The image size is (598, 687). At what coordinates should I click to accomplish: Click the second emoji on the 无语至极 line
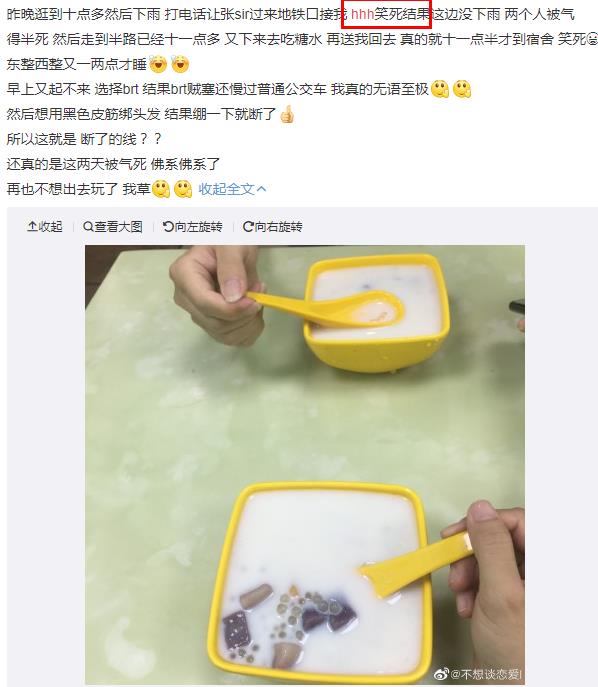(x=462, y=89)
